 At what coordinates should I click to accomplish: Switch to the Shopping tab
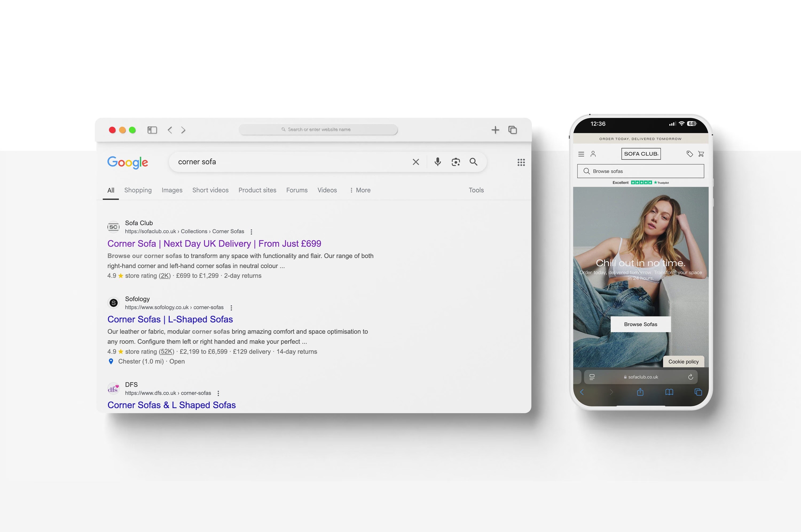(x=138, y=190)
